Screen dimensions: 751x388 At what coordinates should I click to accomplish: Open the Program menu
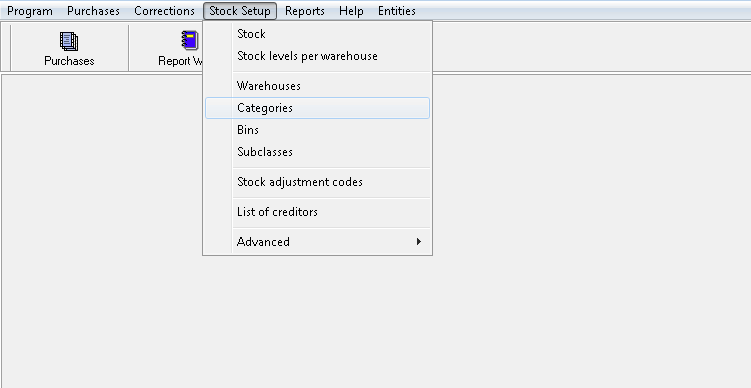tap(30, 11)
